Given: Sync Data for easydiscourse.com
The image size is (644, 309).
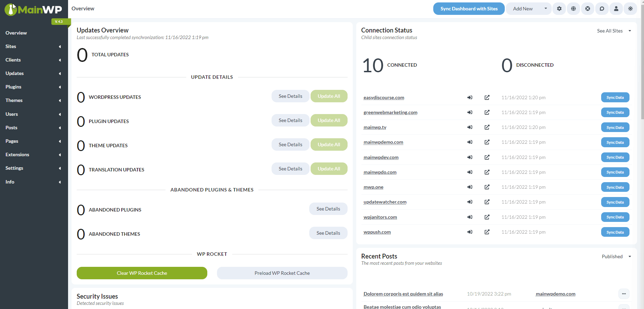Looking at the screenshot, I should click(615, 97).
